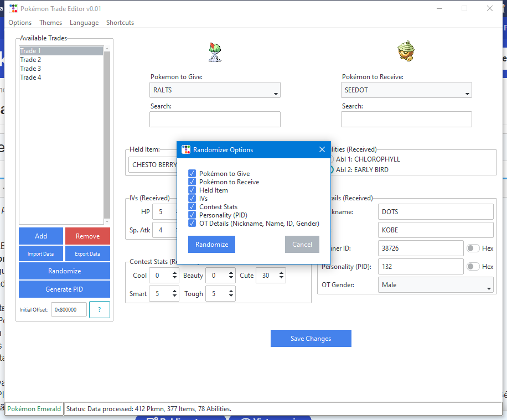Select Trade 3 in Available Trades
Viewport: 507px width, 420px height.
[30, 69]
